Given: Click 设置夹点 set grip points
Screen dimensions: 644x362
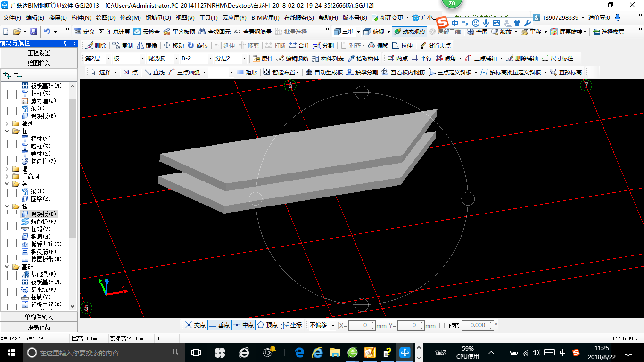Looking at the screenshot, I should tap(435, 46).
